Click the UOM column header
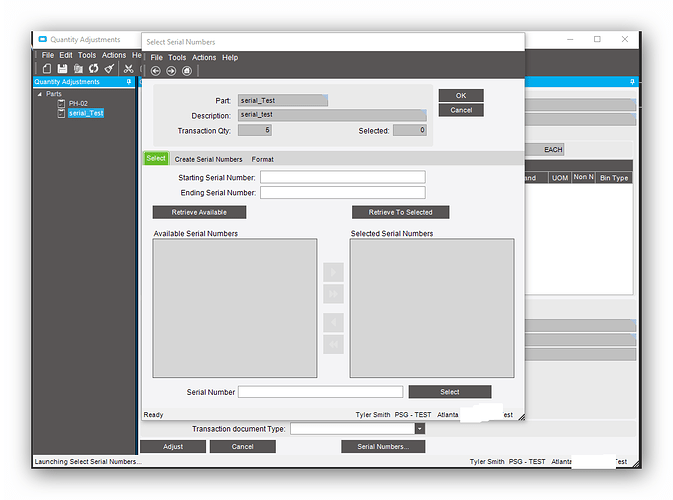Screen dimensions: 673x500 pos(560,178)
